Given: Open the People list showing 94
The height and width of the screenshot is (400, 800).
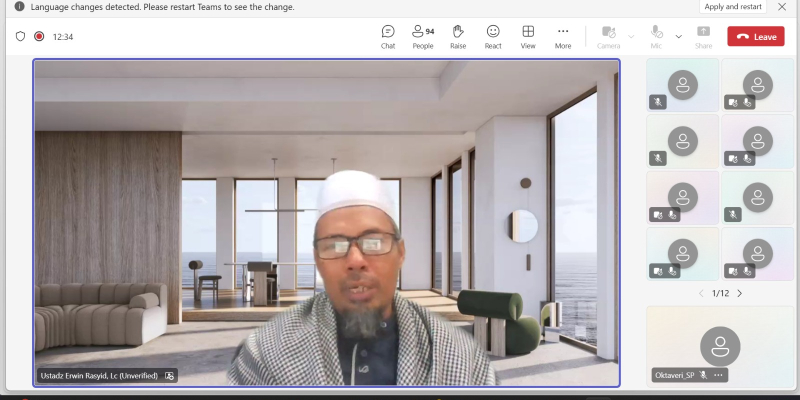Looking at the screenshot, I should coord(423,37).
